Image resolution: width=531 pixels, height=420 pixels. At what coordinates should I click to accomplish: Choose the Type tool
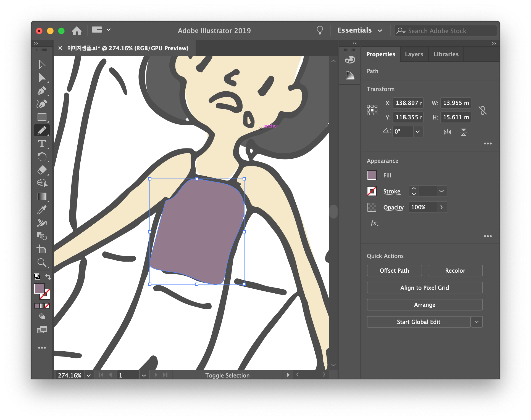pyautogui.click(x=42, y=143)
